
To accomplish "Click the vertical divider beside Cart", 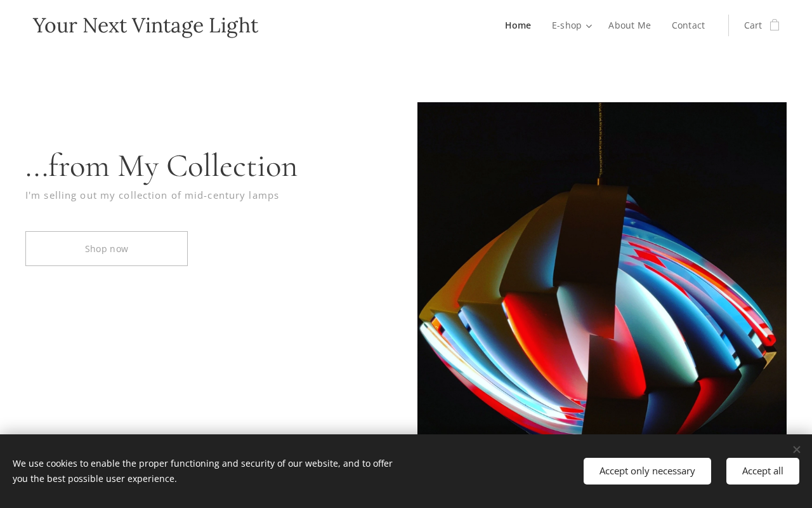I will (728, 25).
